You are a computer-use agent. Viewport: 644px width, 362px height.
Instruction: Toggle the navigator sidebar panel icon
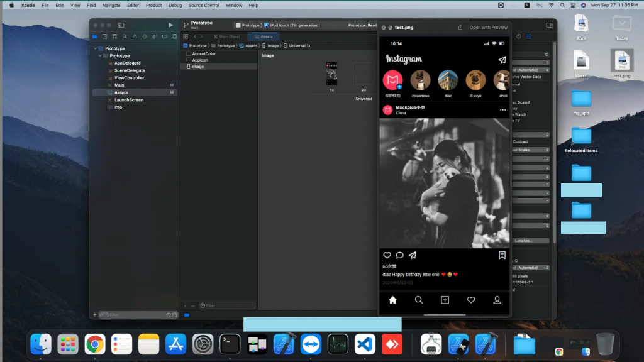click(x=121, y=25)
